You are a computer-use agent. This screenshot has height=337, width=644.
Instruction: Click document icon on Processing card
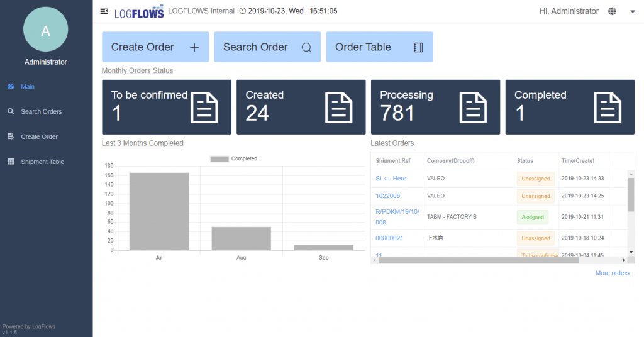(x=473, y=108)
